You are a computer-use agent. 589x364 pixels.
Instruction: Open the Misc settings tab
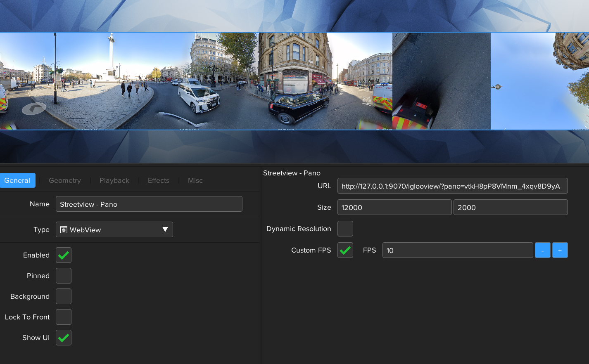[x=195, y=180]
